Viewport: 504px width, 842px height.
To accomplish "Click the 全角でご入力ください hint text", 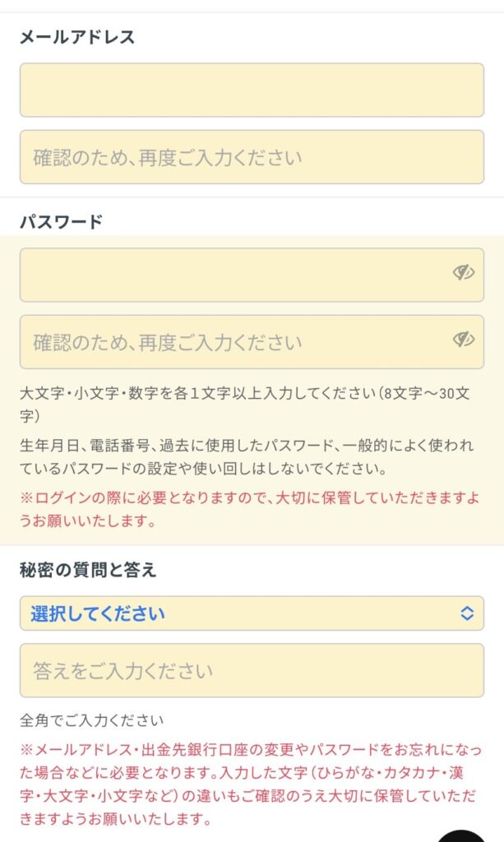I will tap(91, 720).
